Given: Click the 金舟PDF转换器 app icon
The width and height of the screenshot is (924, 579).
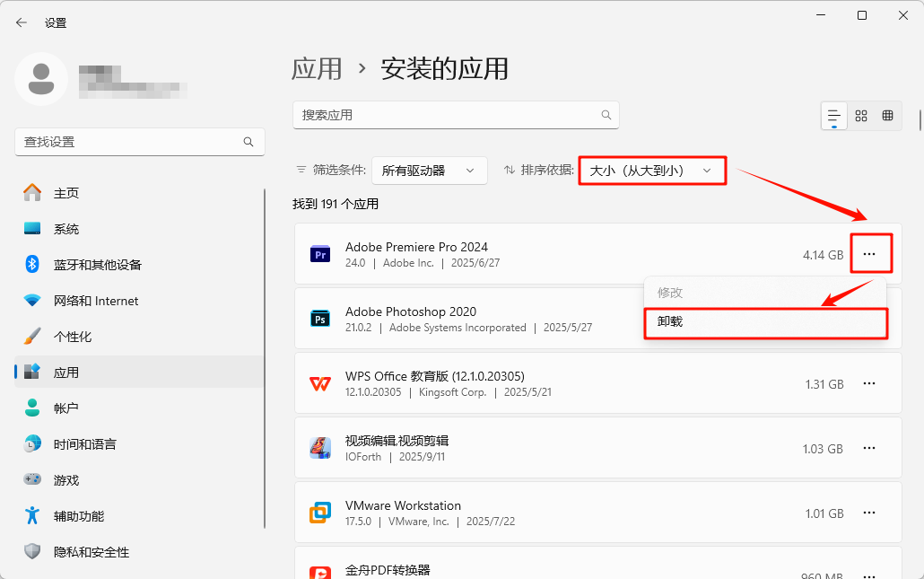Looking at the screenshot, I should click(320, 573).
